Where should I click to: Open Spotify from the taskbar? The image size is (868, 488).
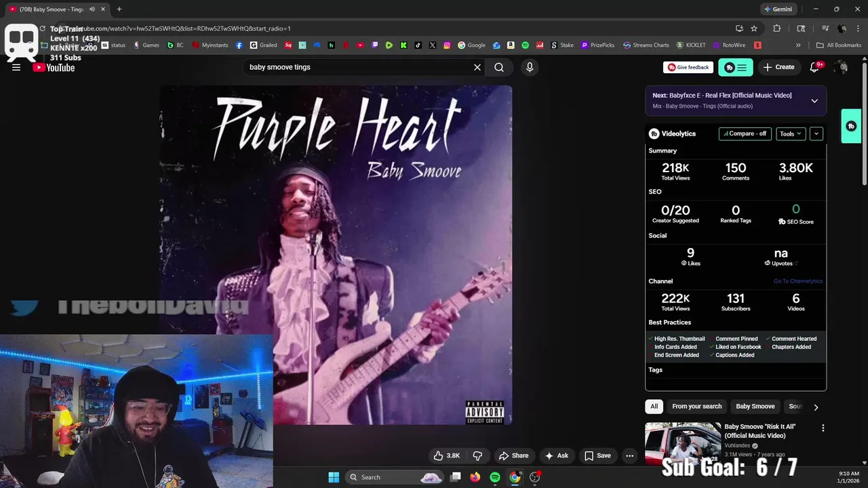pyautogui.click(x=495, y=477)
